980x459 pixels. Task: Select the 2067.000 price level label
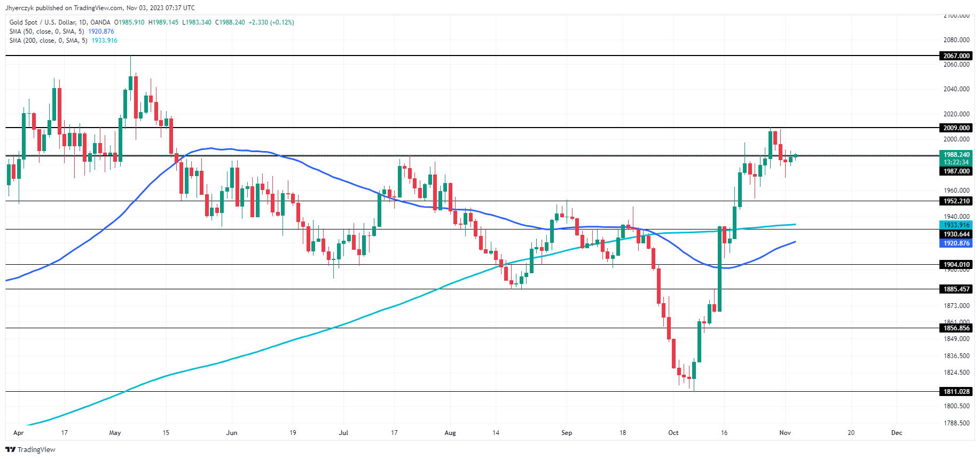[955, 56]
